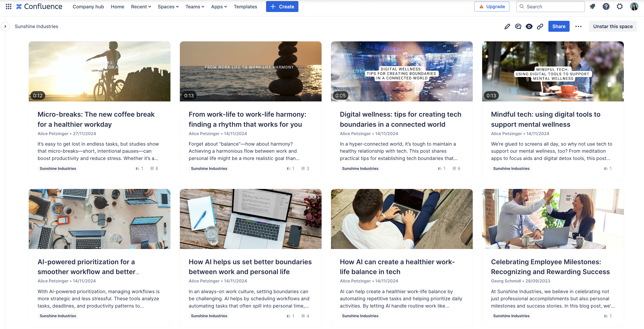Image resolution: width=644 pixels, height=329 pixels.
Task: Go to Company hub
Action: coord(88,6)
